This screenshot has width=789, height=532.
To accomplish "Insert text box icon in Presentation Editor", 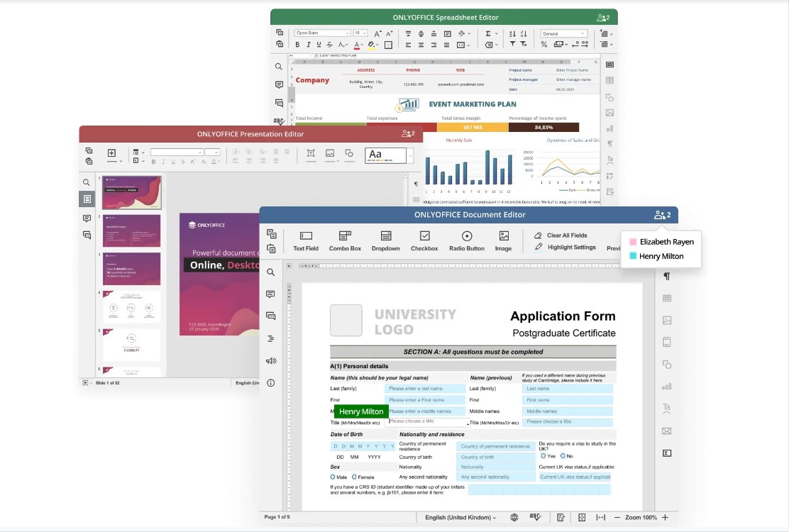I will (311, 153).
